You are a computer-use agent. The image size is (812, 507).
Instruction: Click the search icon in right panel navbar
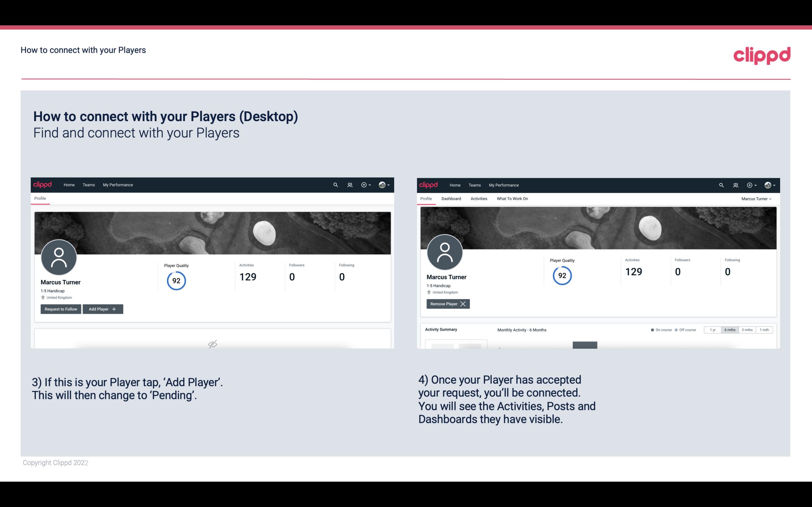tap(721, 184)
